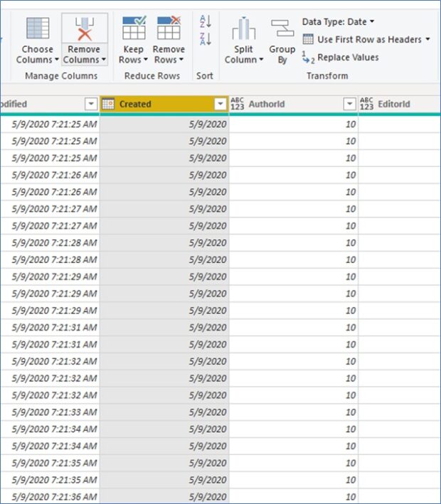Open the Data Type: Date dropdown
This screenshot has width=441, height=504.
pyautogui.click(x=338, y=22)
